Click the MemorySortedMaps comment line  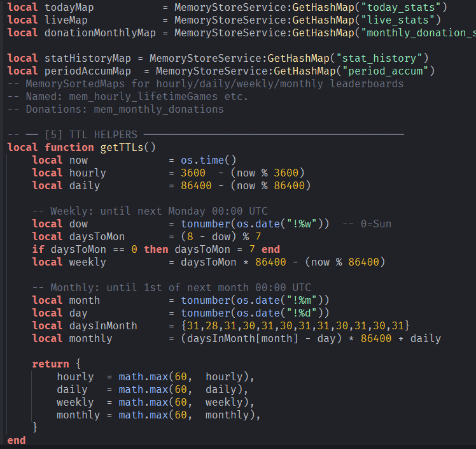click(x=206, y=84)
